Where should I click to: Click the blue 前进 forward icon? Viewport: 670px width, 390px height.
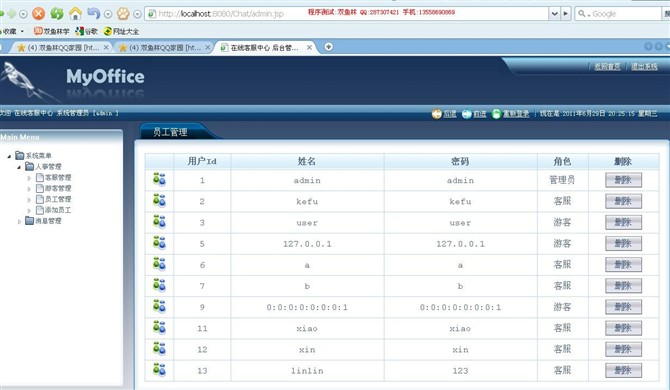467,114
